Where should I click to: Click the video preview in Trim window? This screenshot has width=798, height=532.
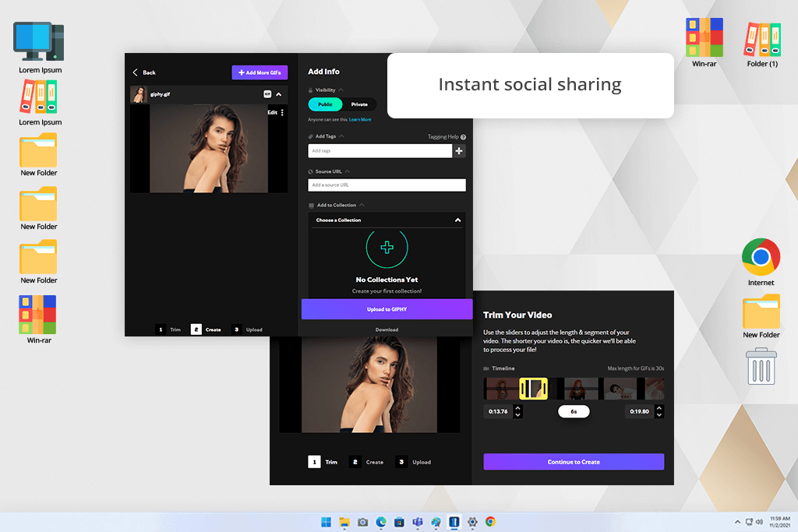point(369,385)
